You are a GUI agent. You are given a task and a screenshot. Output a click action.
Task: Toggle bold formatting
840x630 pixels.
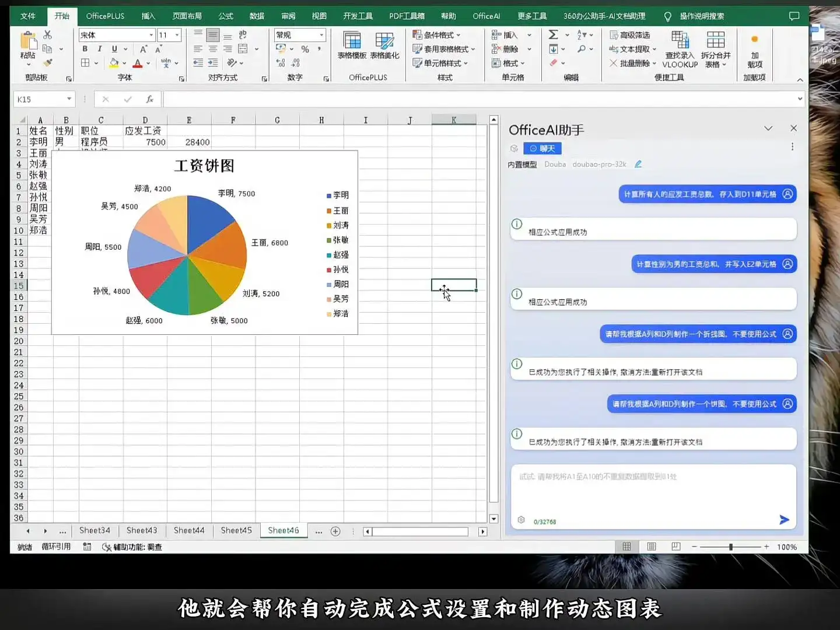click(x=85, y=49)
